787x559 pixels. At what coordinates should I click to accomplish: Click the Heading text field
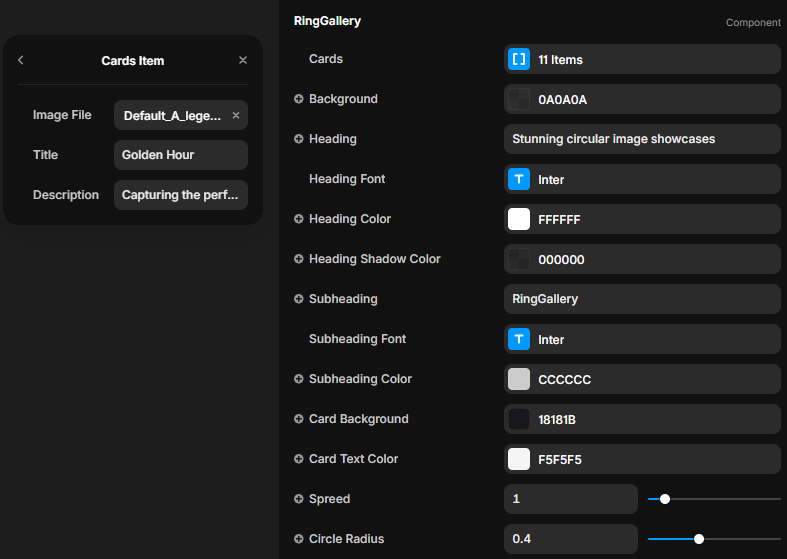tap(642, 139)
